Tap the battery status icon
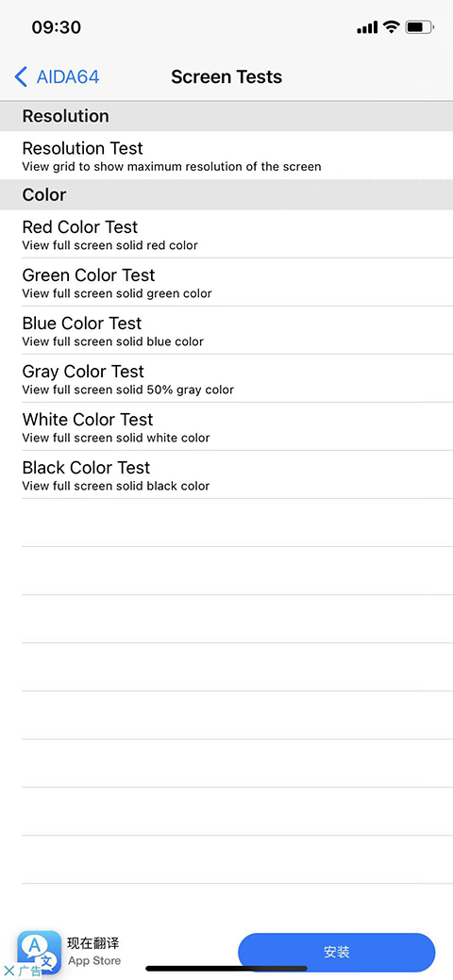Image resolution: width=453 pixels, height=980 pixels. 419,26
